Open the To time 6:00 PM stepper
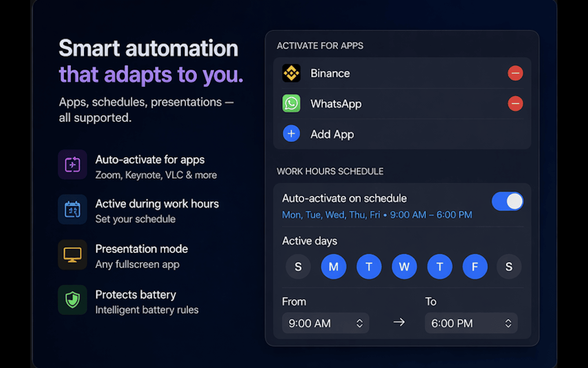Viewport: 588px width, 368px height. click(x=471, y=323)
